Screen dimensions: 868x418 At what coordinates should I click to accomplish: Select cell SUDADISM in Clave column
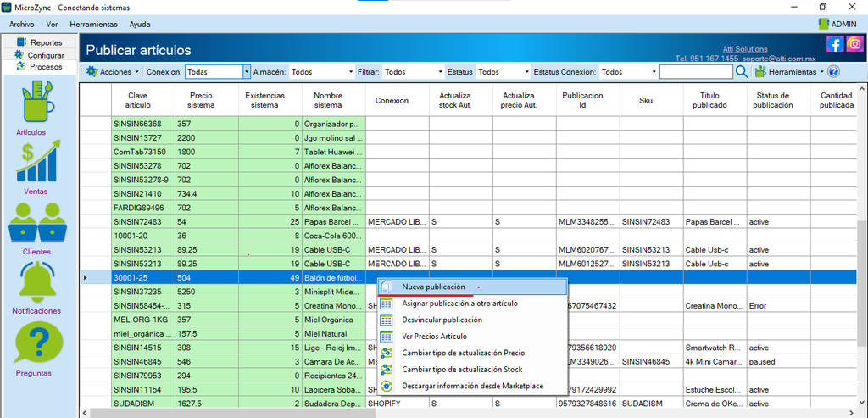click(142, 404)
